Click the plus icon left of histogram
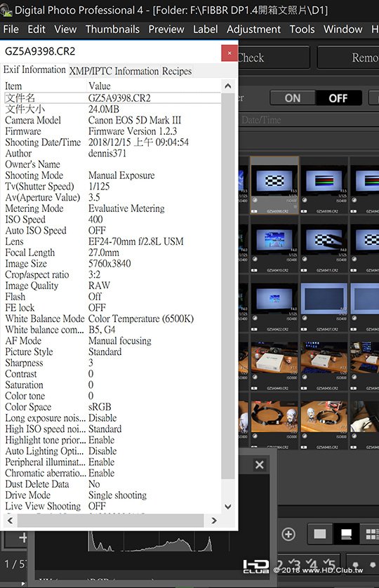The width and height of the screenshot is (379, 588). click(x=22, y=537)
